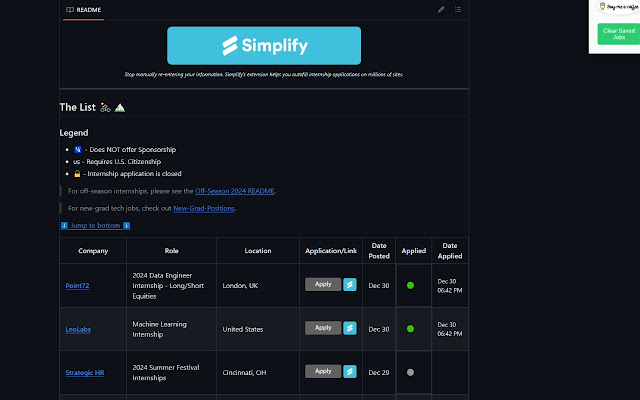Image resolution: width=640 pixels, height=400 pixels.
Task: Click the Date Applied column header
Action: (450, 251)
